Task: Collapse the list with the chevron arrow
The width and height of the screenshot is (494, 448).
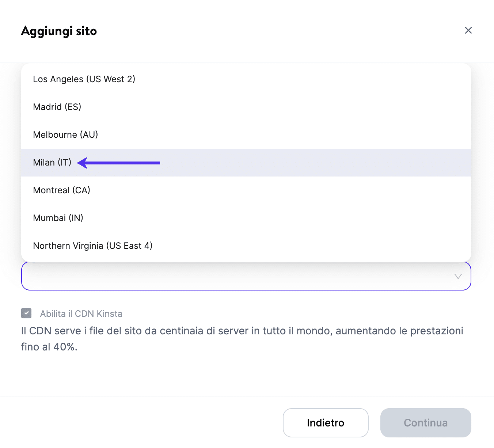Action: tap(458, 276)
